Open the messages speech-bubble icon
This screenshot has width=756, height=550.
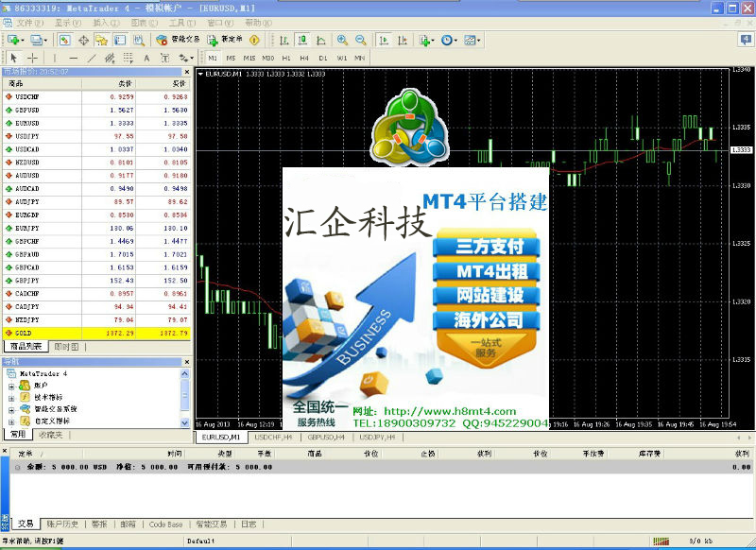point(746,39)
